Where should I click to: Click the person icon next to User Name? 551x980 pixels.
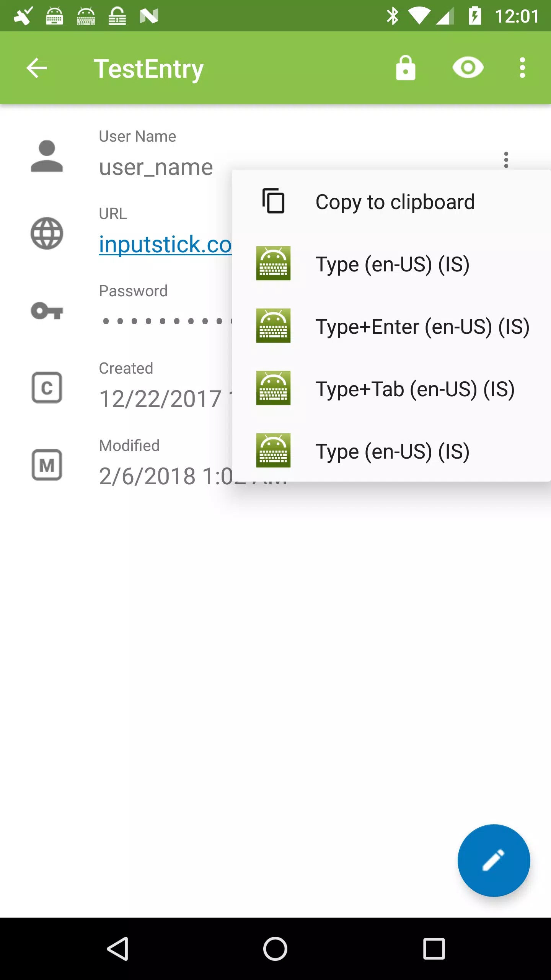coord(47,156)
